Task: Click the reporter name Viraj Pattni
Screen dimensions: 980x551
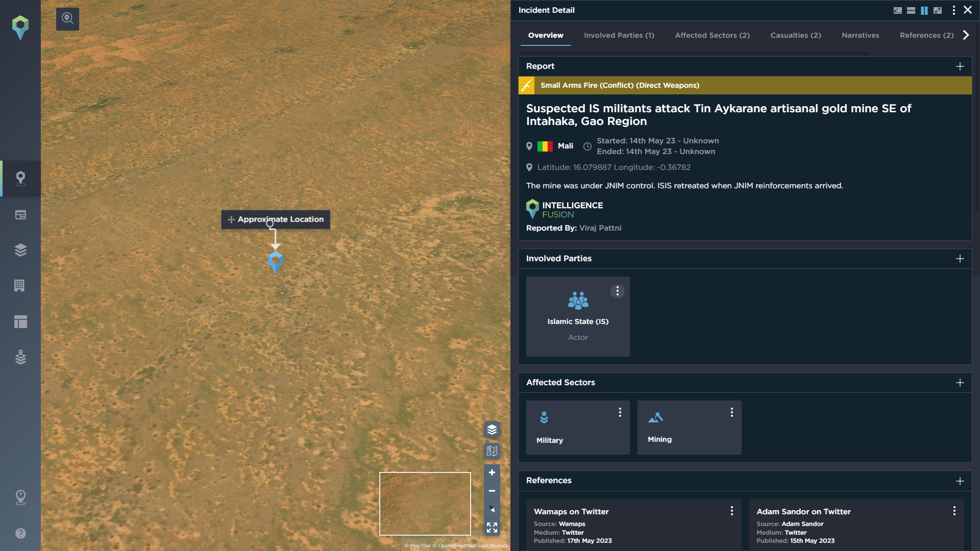Action: click(x=600, y=228)
